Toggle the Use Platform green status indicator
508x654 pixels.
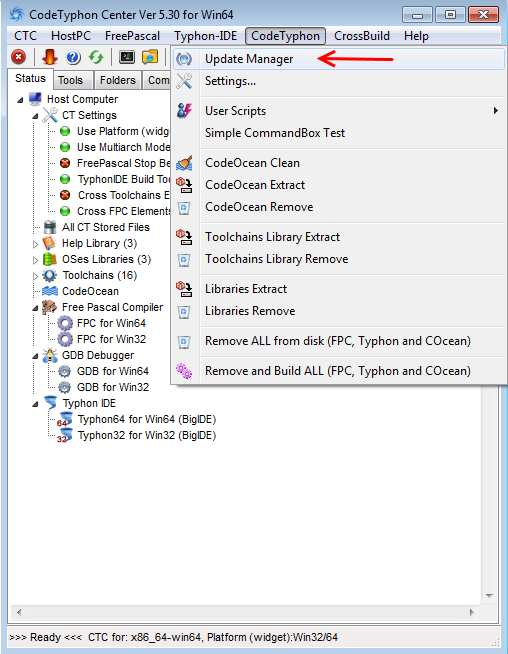[x=65, y=131]
